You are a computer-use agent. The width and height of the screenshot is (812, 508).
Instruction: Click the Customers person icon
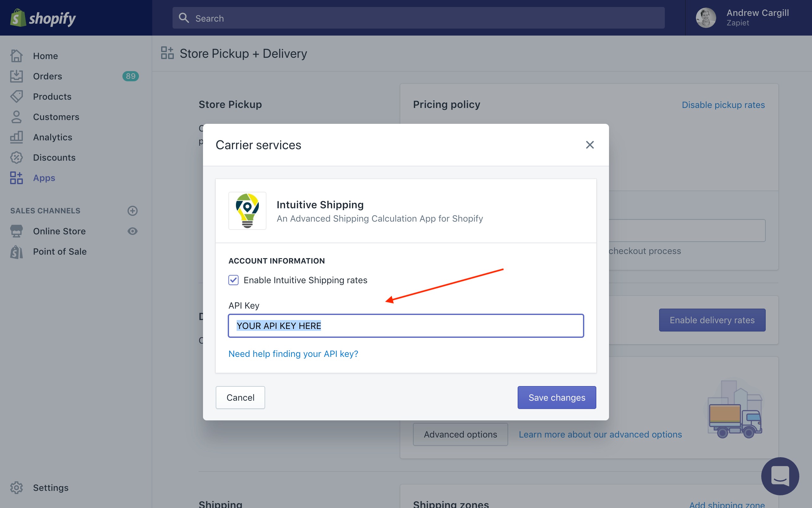[16, 117]
